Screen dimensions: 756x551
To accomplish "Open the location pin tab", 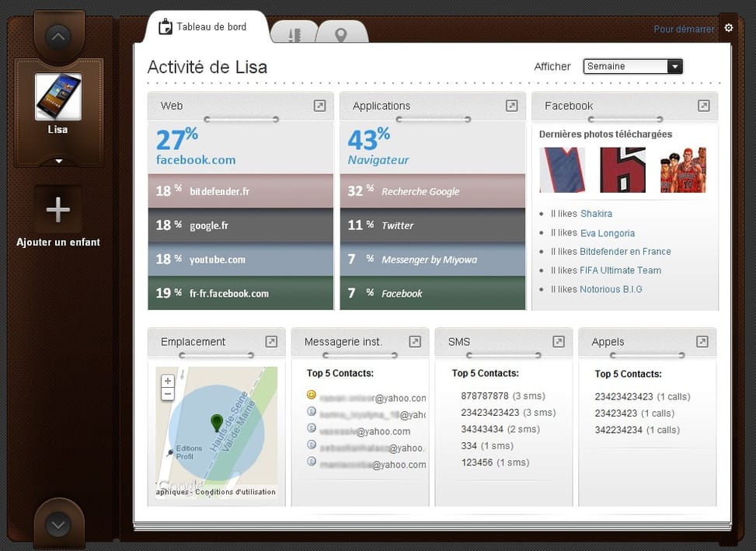I will pos(341,33).
